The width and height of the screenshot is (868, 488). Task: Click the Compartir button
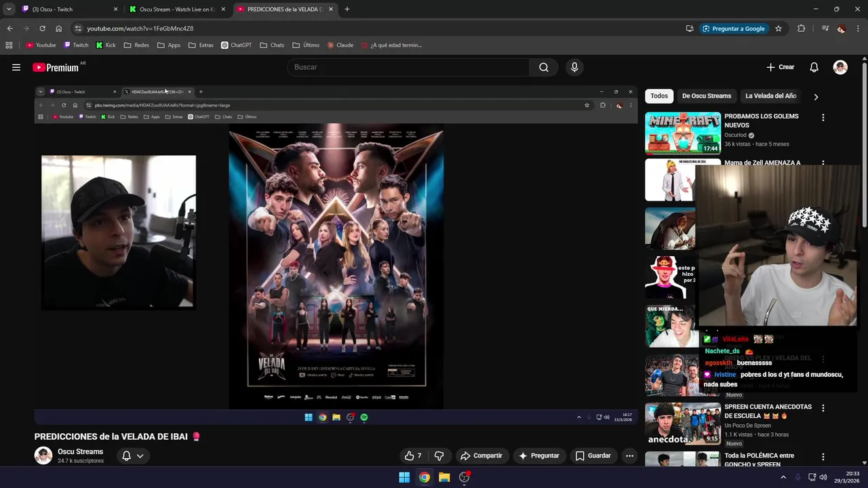481,455
